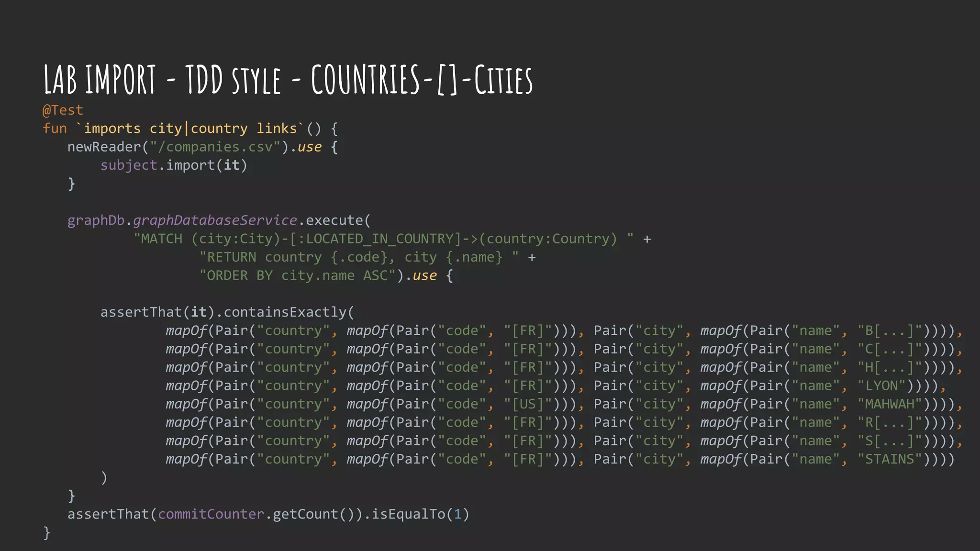Click the city name "S[...]"
This screenshot has width=980, height=551.
pyautogui.click(x=890, y=441)
